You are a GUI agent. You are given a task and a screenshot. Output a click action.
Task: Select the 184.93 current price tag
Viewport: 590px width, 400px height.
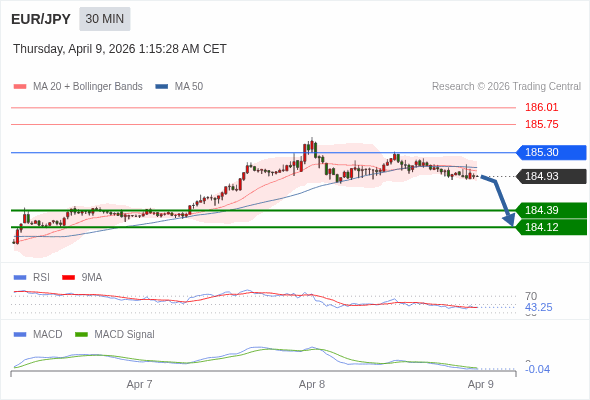click(x=551, y=176)
